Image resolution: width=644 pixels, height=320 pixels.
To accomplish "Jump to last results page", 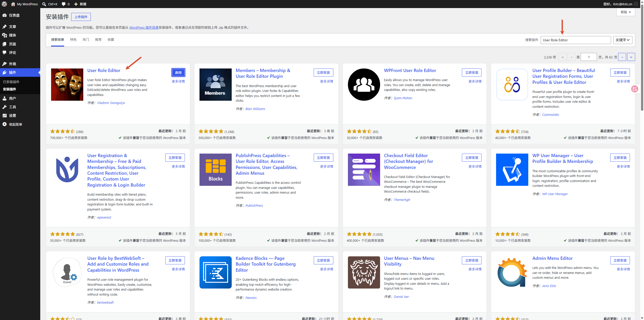I will pyautogui.click(x=631, y=57).
